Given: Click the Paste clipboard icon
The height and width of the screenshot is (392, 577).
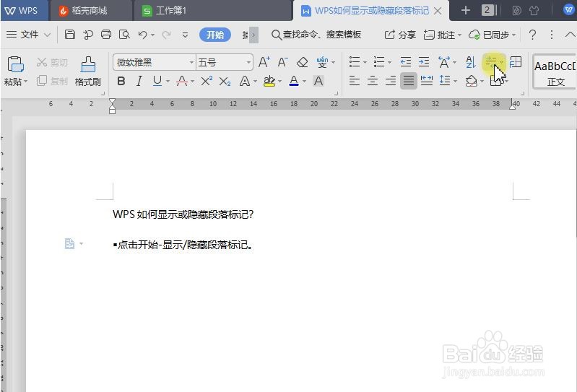Looking at the screenshot, I should pyautogui.click(x=15, y=65).
